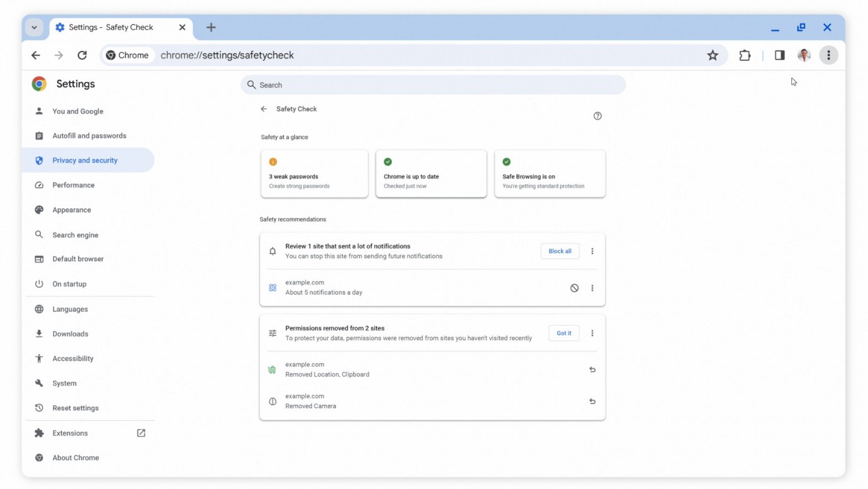The height and width of the screenshot is (489, 868).
Task: Click the blocked notifications icon beside example.com
Action: (x=575, y=288)
